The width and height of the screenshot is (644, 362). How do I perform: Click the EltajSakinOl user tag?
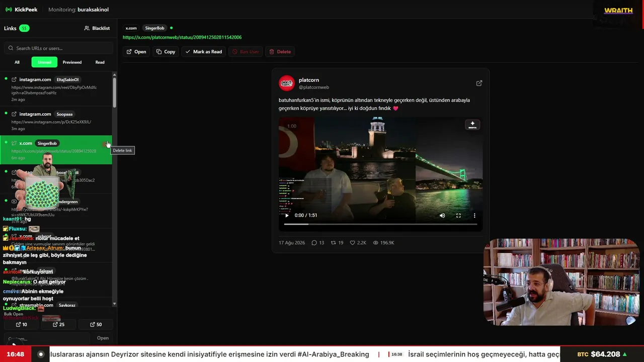click(67, 79)
